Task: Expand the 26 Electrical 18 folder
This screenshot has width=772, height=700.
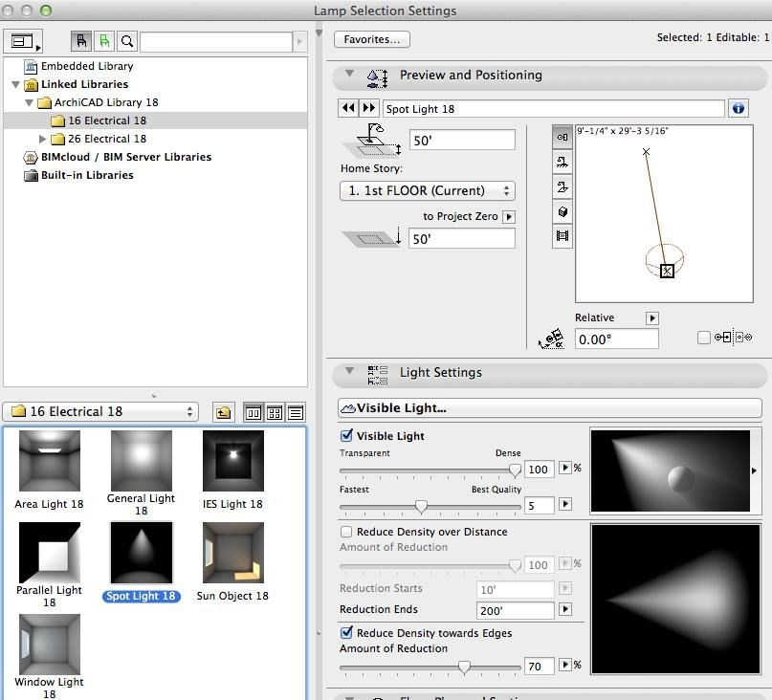Action: click(42, 139)
